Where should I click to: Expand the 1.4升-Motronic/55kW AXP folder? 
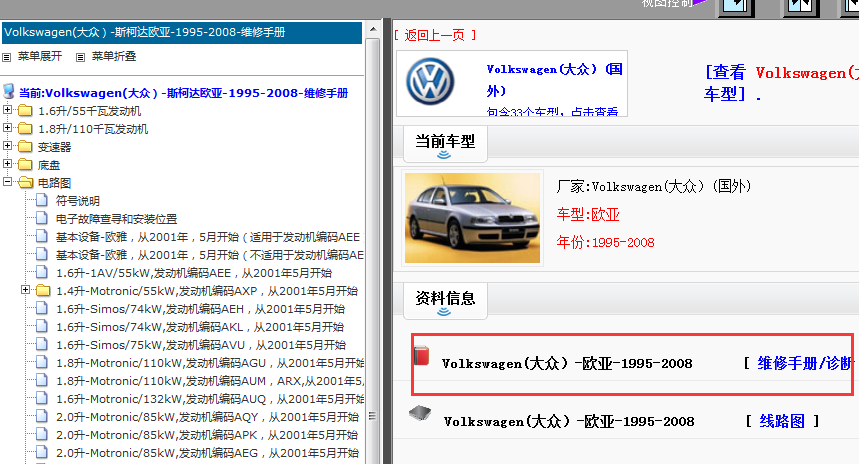point(25,290)
